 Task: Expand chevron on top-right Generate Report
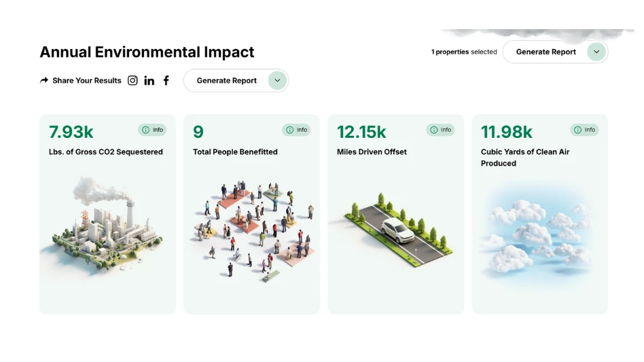coord(596,52)
